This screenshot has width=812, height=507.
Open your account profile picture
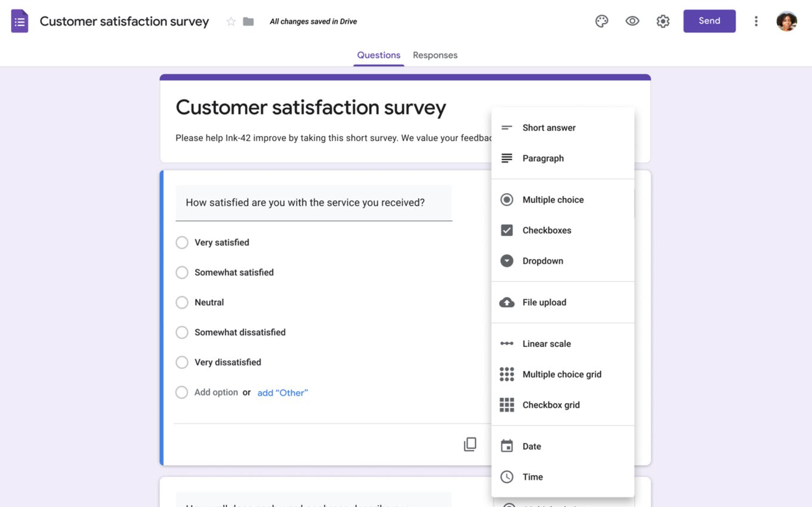coord(788,21)
